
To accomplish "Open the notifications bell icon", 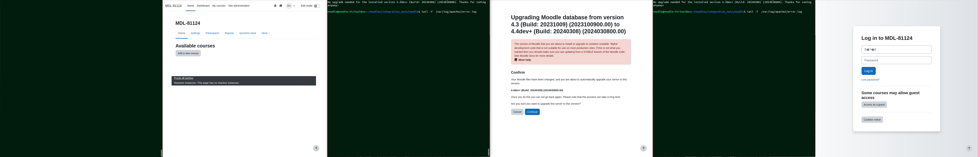I will coord(275,6).
